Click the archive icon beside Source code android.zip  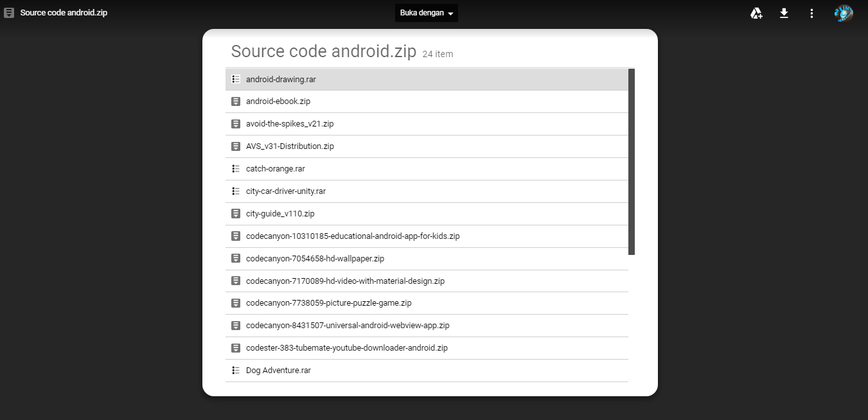[x=8, y=12]
